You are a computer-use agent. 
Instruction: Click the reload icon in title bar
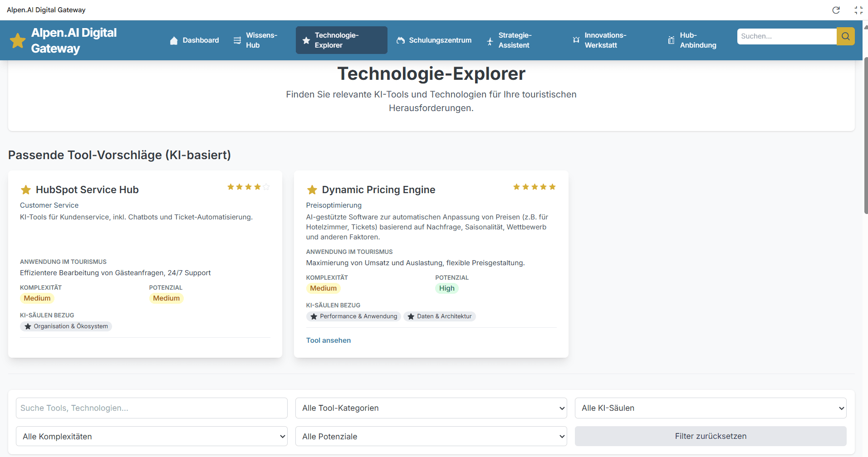[x=836, y=10]
